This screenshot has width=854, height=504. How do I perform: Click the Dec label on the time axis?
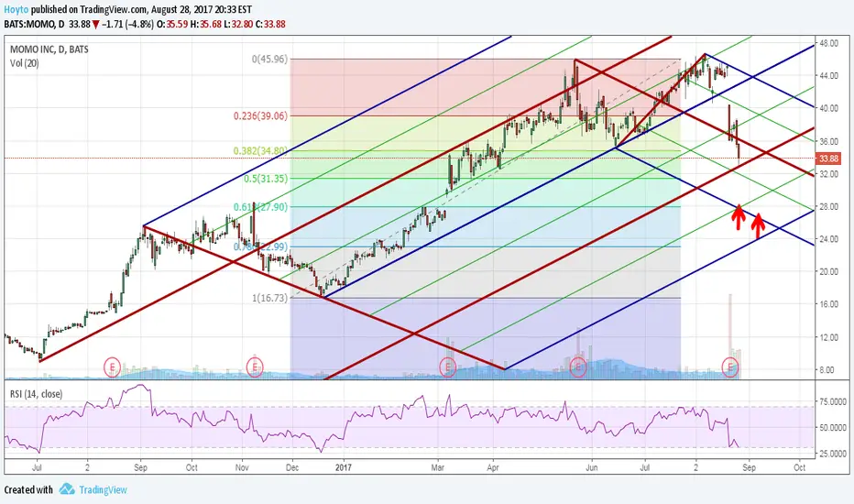292,467
